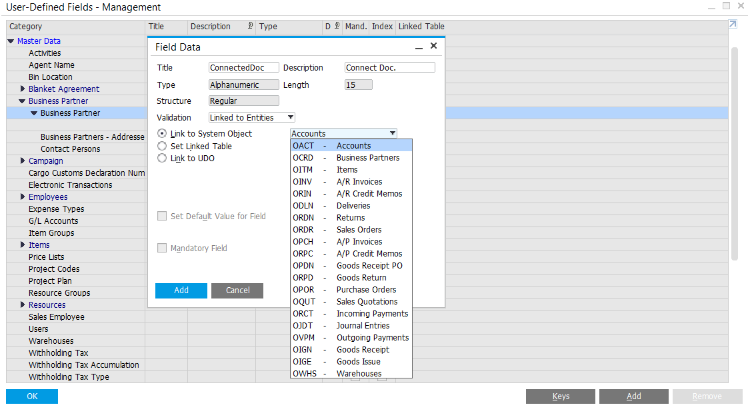
Task: Edit the Title input field
Action: pyautogui.click(x=243, y=68)
